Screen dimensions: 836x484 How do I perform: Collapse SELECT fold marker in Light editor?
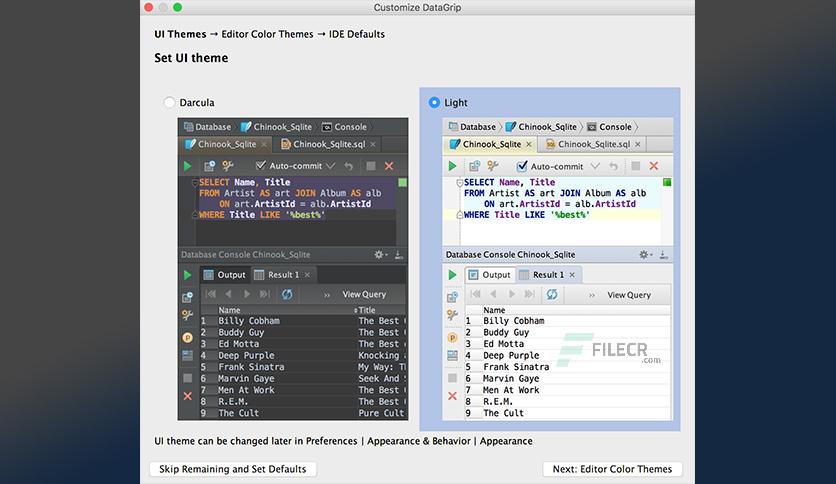[460, 183]
